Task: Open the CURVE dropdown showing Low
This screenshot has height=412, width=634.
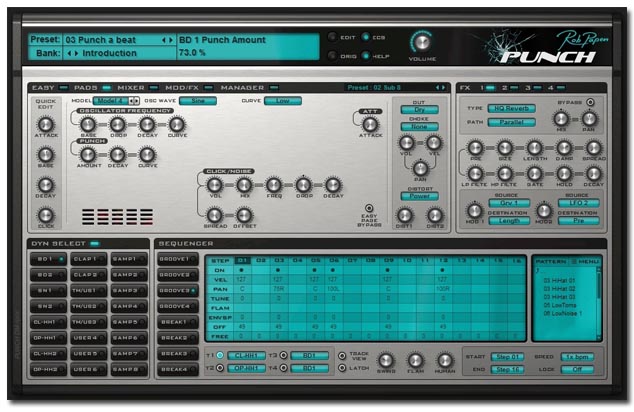Action: pyautogui.click(x=283, y=101)
